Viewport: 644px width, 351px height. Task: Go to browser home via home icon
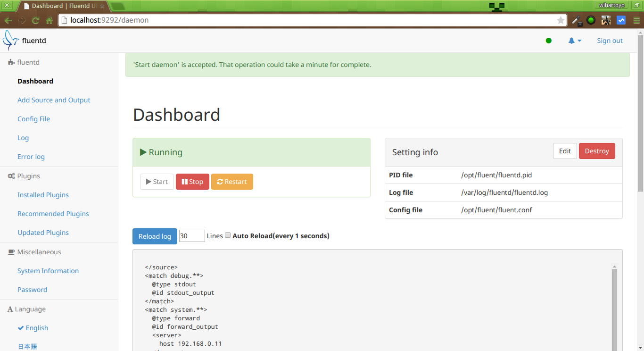point(49,20)
